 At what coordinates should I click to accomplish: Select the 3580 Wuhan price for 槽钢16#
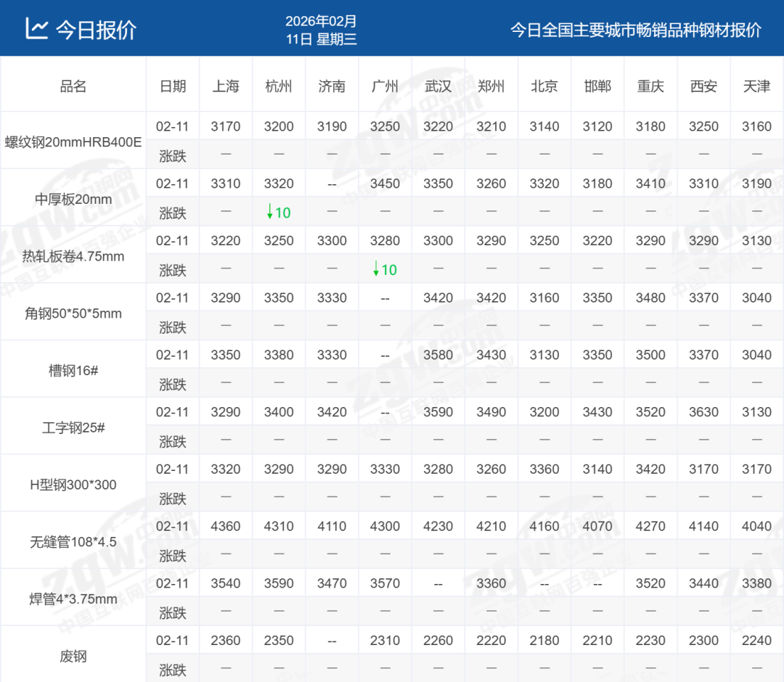[438, 355]
